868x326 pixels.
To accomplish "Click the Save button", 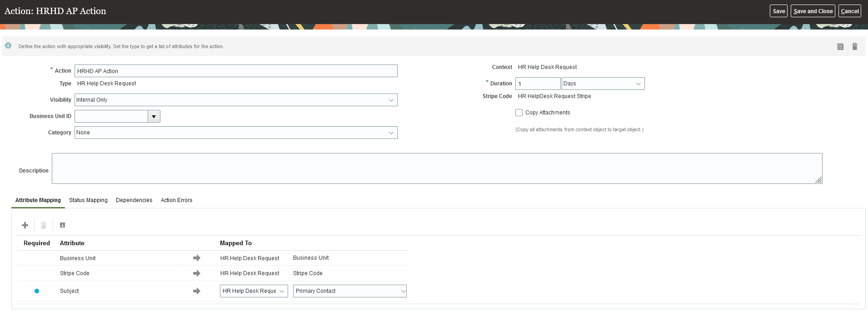I will point(778,11).
